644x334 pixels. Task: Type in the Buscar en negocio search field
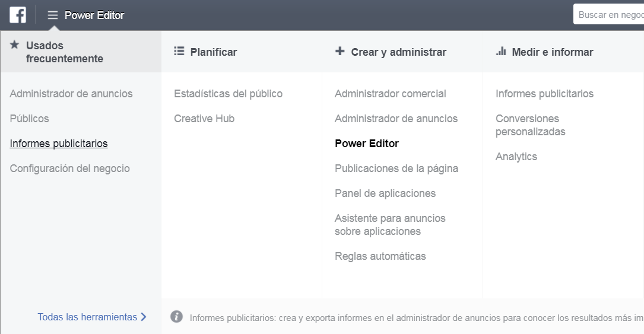point(610,15)
